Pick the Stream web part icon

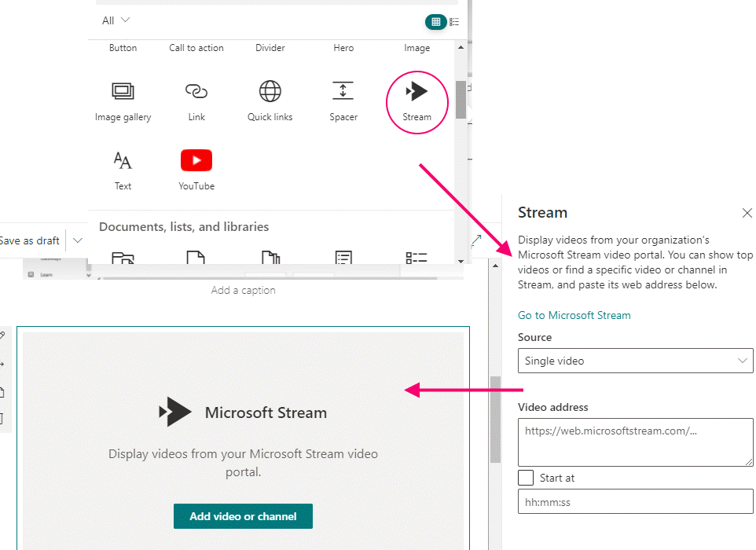pos(417,91)
